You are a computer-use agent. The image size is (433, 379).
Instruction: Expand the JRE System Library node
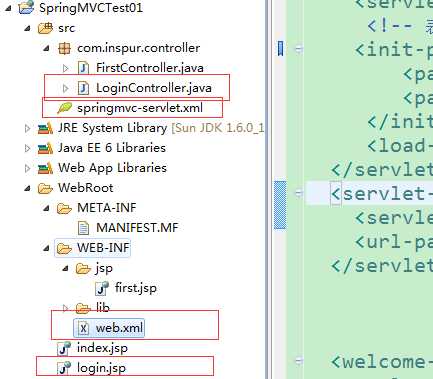(x=28, y=128)
